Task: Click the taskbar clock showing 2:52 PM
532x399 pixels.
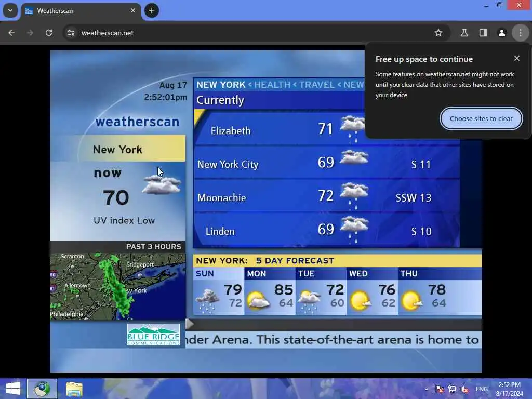Action: 509,389
